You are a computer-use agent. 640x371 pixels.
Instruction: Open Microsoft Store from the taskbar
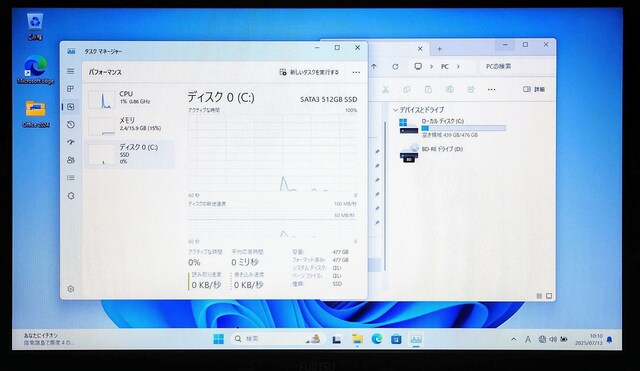(x=396, y=339)
